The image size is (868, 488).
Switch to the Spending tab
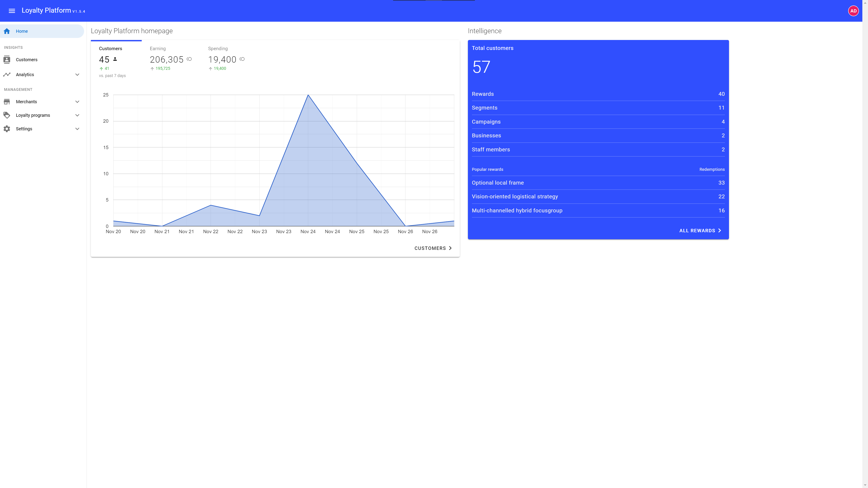(226, 59)
